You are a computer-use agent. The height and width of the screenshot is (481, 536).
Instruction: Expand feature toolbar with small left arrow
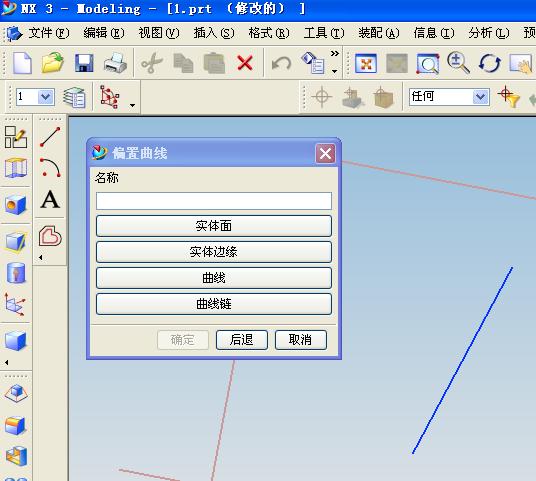click(7, 362)
